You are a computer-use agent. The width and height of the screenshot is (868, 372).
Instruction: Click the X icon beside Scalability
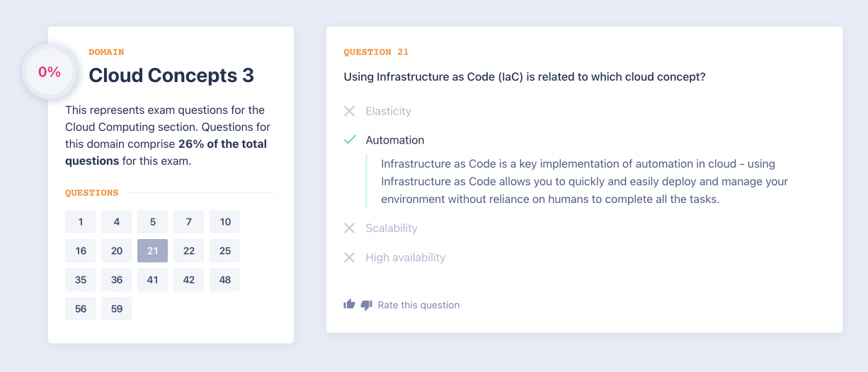(349, 228)
